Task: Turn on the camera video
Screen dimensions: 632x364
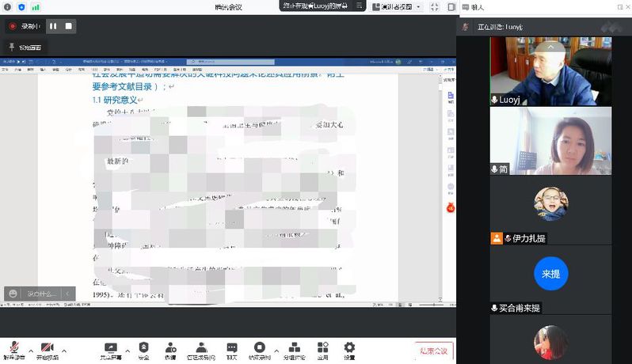Action: click(47, 349)
